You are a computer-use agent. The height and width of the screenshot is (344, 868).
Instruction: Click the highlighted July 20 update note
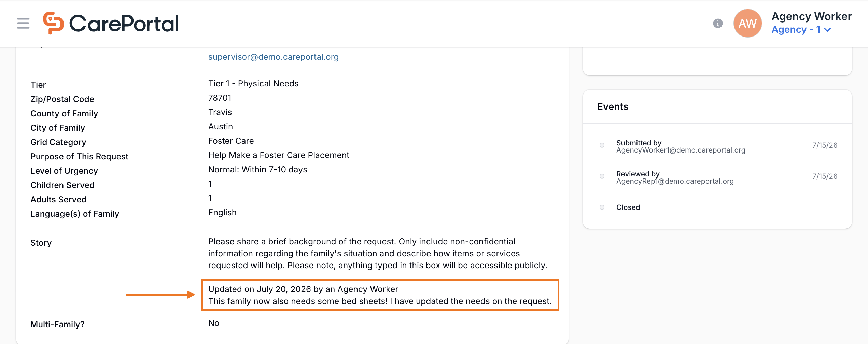coord(380,295)
